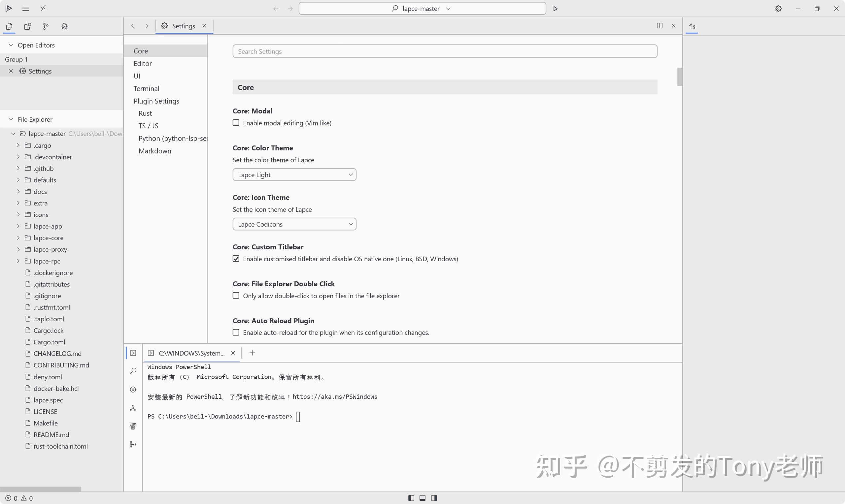Uncheck the customised titlebar option
Viewport: 845px width, 504px height.
(236, 259)
